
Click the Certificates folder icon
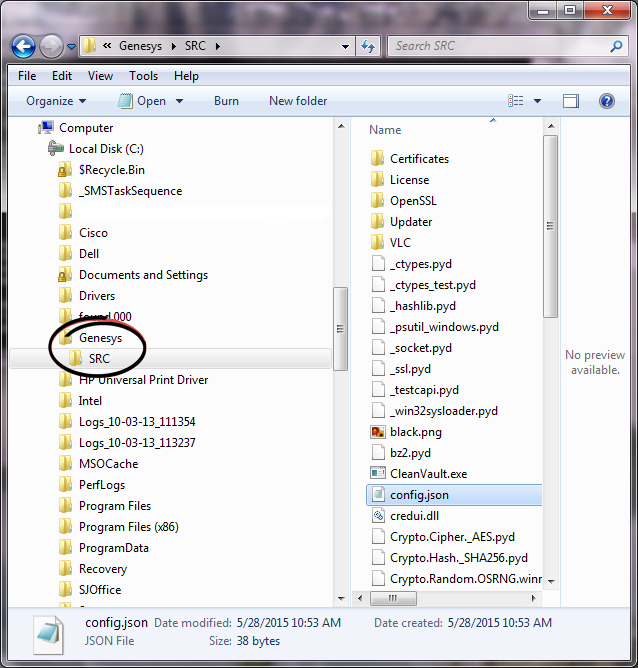click(x=377, y=159)
